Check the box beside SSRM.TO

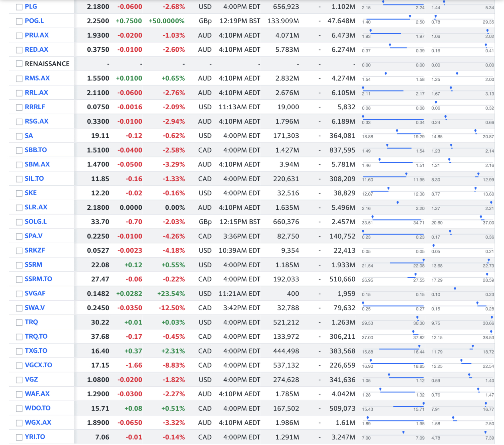[19, 279]
